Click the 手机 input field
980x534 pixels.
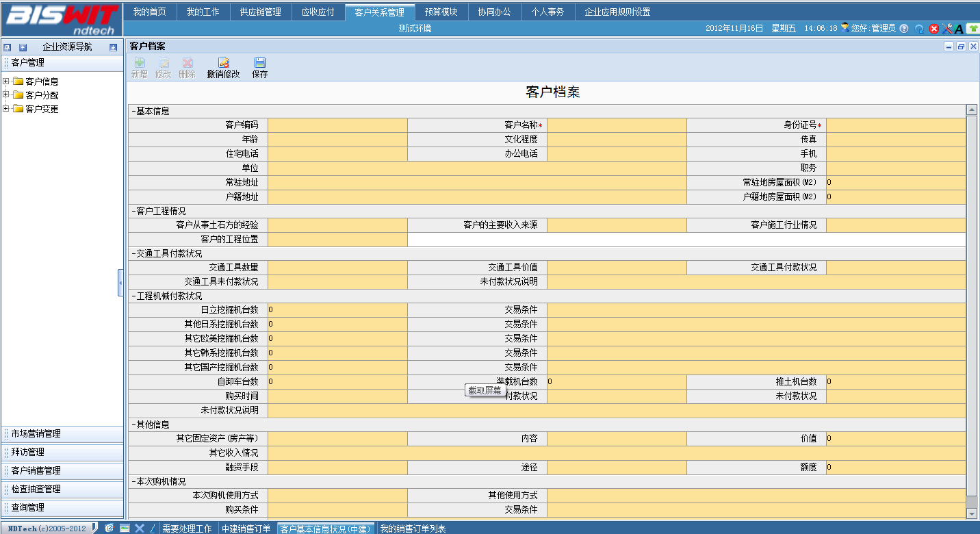click(x=896, y=153)
